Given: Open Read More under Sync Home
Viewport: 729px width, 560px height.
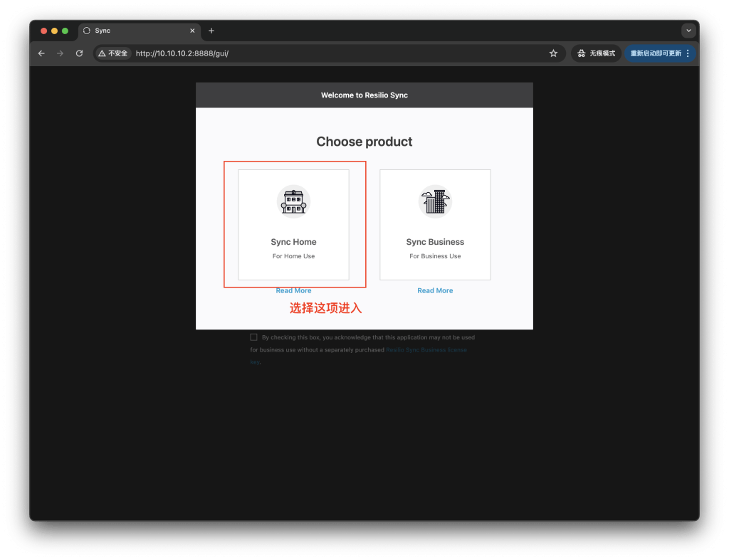Looking at the screenshot, I should [x=293, y=290].
